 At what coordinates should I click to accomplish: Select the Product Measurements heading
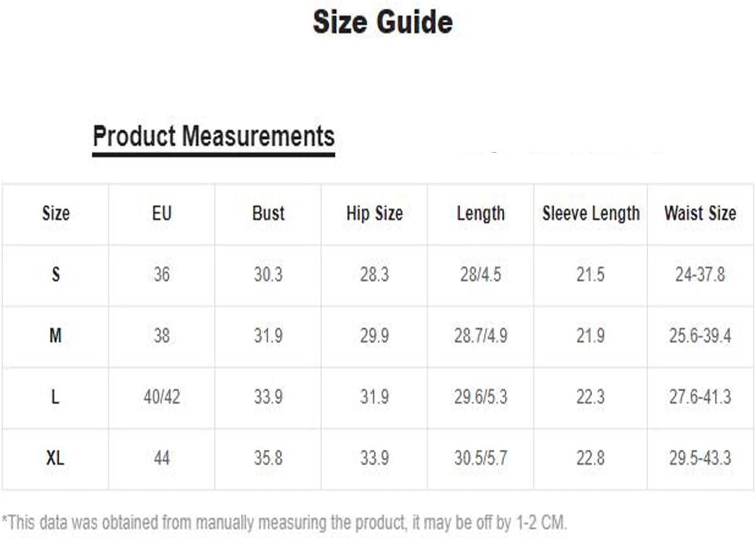coord(214,136)
